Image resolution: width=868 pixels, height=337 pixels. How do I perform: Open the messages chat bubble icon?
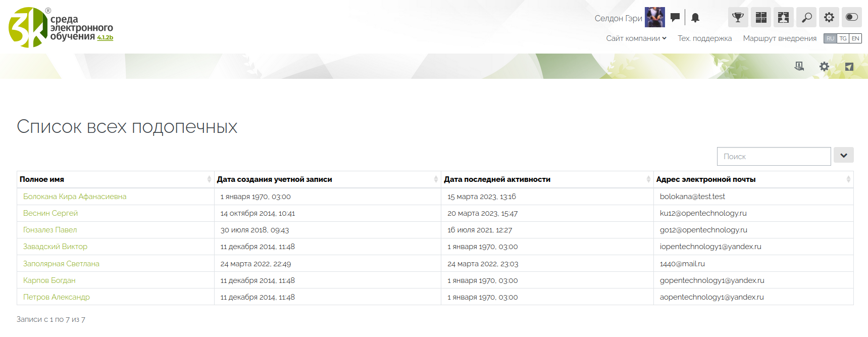coord(675,18)
